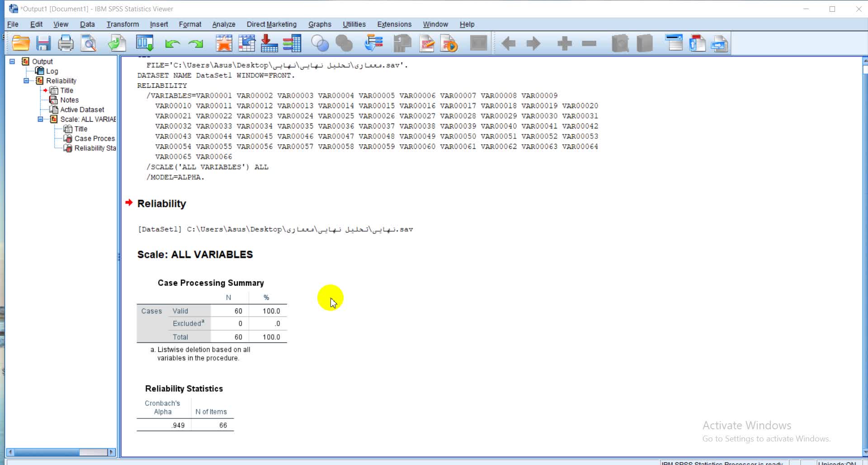The height and width of the screenshot is (465, 868).
Task: Select Notes item in outline tree
Action: point(69,100)
